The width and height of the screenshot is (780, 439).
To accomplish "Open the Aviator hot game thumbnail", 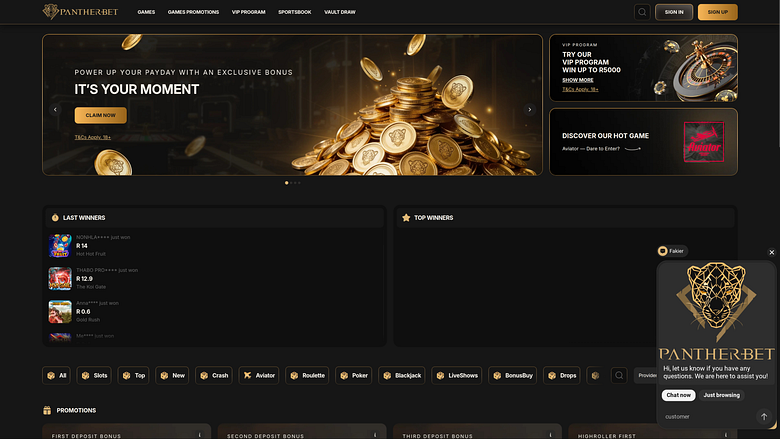I will click(704, 142).
